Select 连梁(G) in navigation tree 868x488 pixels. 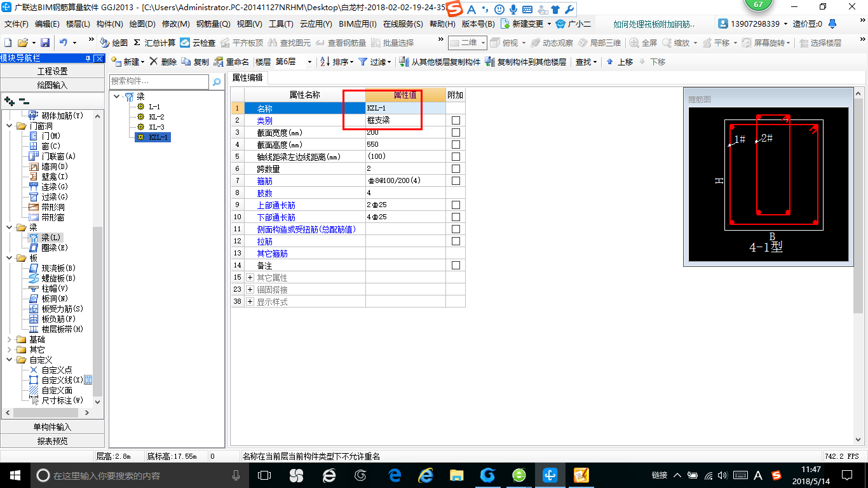(55, 187)
